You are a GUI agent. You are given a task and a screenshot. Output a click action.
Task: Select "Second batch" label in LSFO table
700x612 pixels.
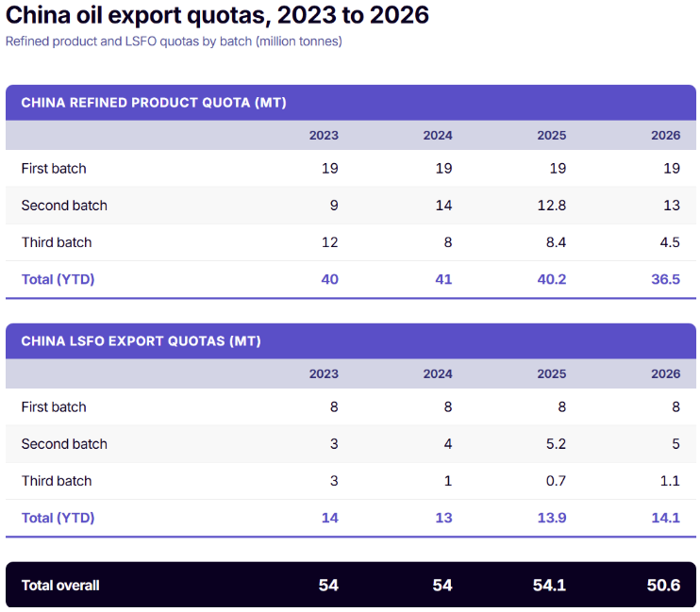(64, 444)
